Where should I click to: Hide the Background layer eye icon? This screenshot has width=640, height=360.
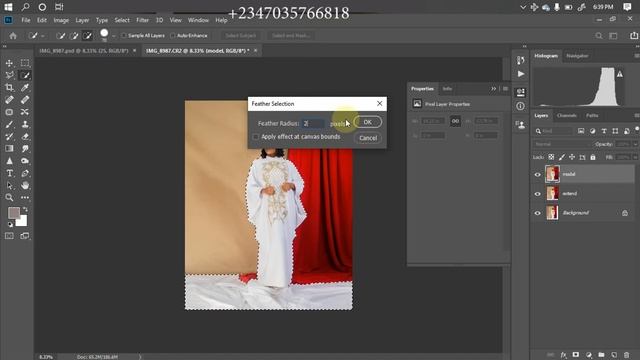[x=538, y=213]
